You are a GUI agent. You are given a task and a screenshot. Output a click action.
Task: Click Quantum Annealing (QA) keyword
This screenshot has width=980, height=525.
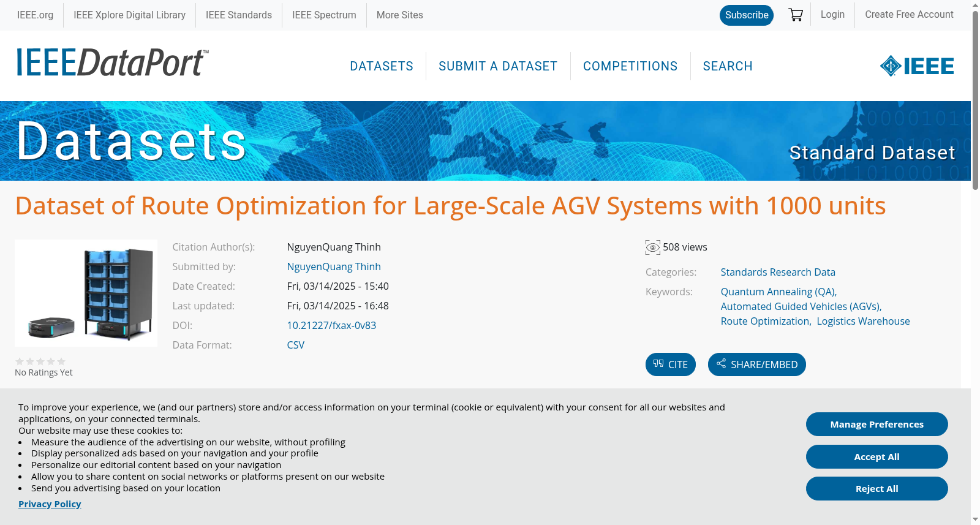[x=778, y=292]
